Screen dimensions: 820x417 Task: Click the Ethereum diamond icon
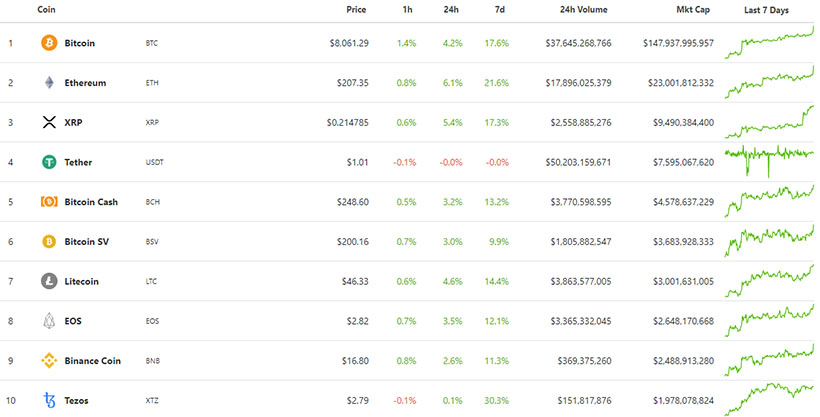point(49,83)
